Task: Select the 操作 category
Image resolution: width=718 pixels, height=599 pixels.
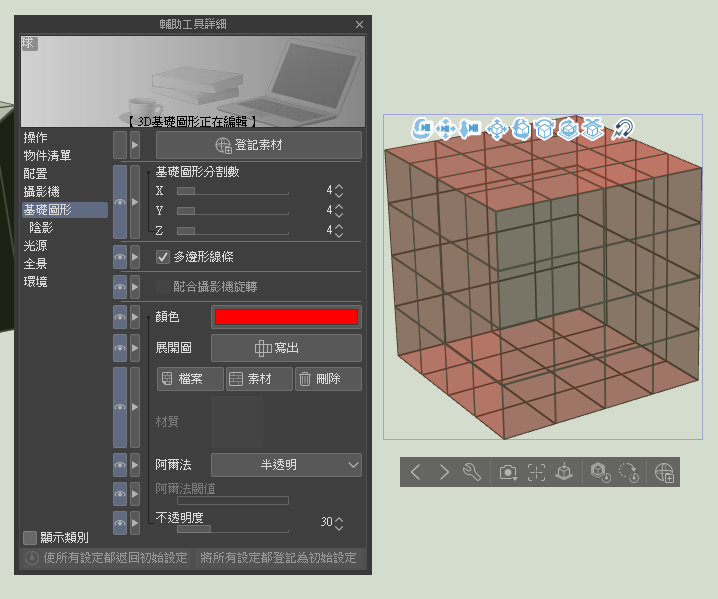Action: (36, 138)
